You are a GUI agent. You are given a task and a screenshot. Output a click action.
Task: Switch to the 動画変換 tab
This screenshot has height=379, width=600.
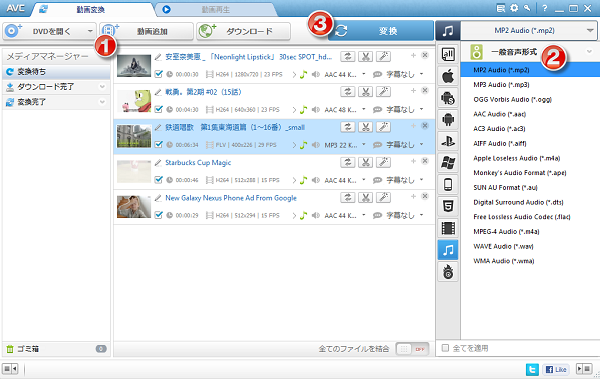(x=90, y=10)
